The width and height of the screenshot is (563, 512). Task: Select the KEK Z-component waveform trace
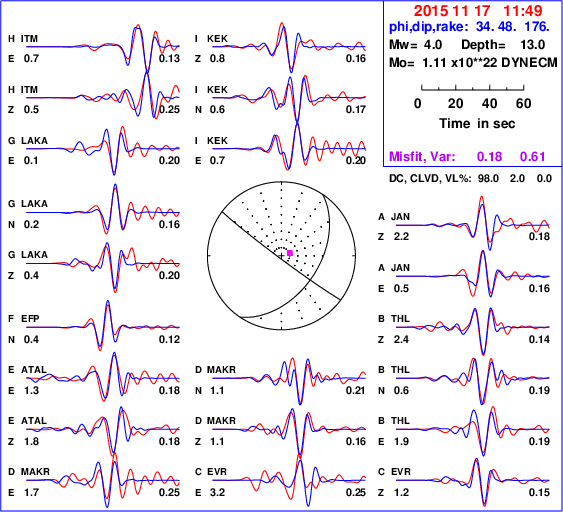pyautogui.click(x=289, y=47)
